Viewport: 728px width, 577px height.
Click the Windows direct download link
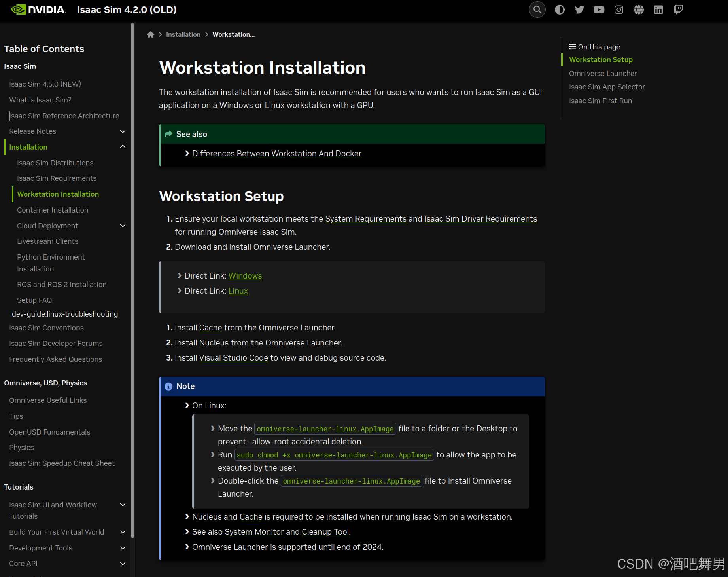[245, 276]
